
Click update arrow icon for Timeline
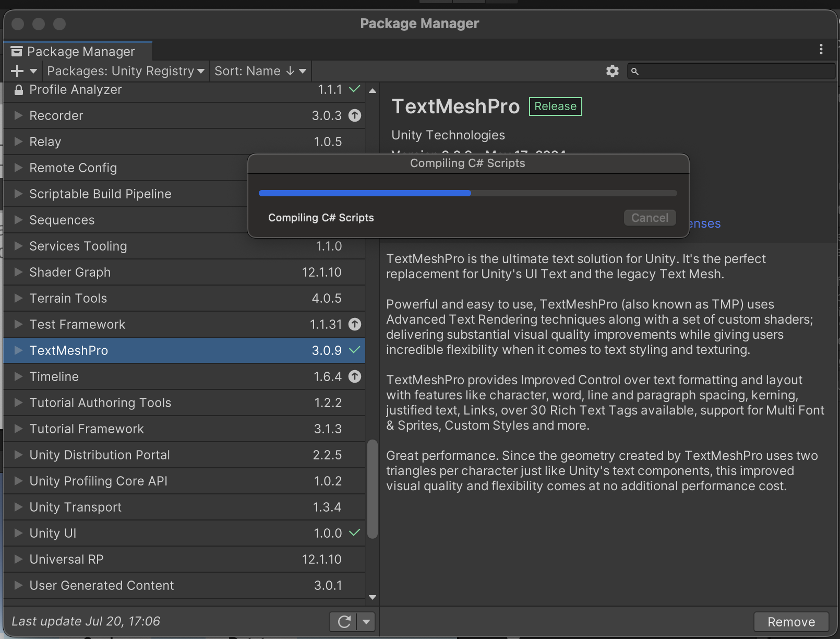tap(355, 376)
